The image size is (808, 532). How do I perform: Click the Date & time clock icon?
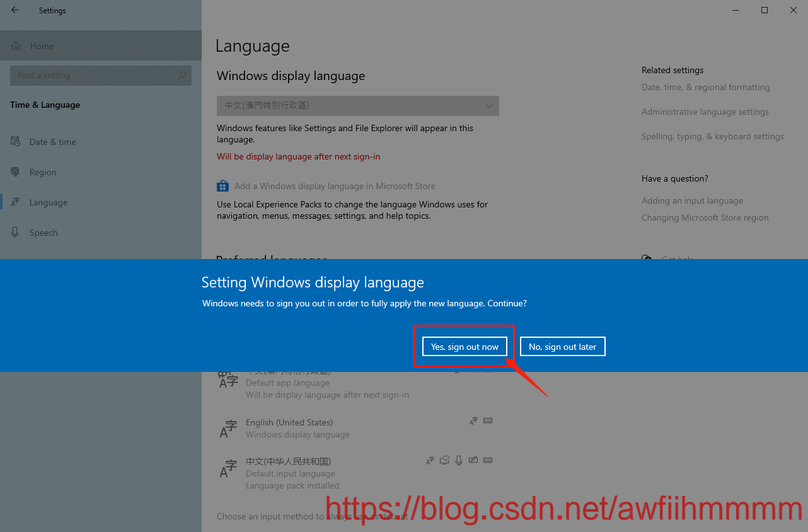[15, 142]
